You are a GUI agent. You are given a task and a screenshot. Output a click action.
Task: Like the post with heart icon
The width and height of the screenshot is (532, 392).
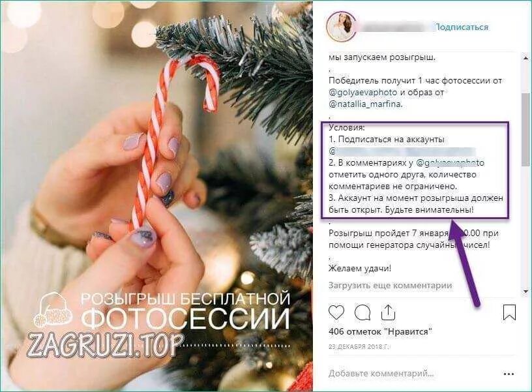[336, 312]
